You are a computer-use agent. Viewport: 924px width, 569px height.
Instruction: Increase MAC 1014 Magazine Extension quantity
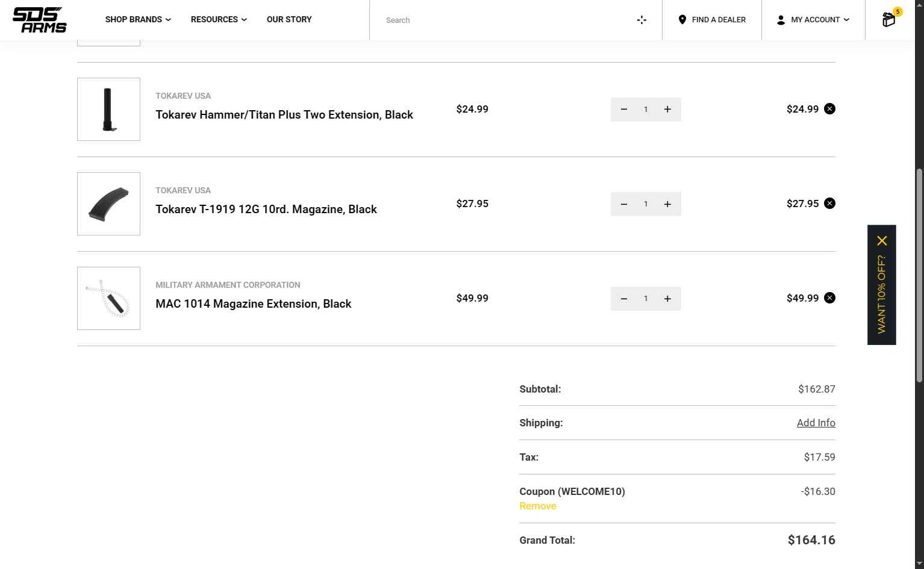(x=667, y=299)
